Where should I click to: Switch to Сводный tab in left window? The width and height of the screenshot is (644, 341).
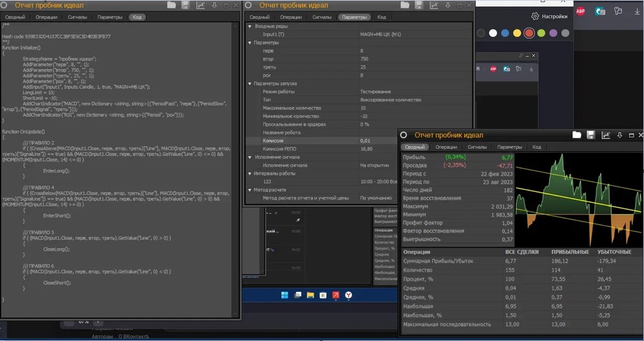pos(15,17)
